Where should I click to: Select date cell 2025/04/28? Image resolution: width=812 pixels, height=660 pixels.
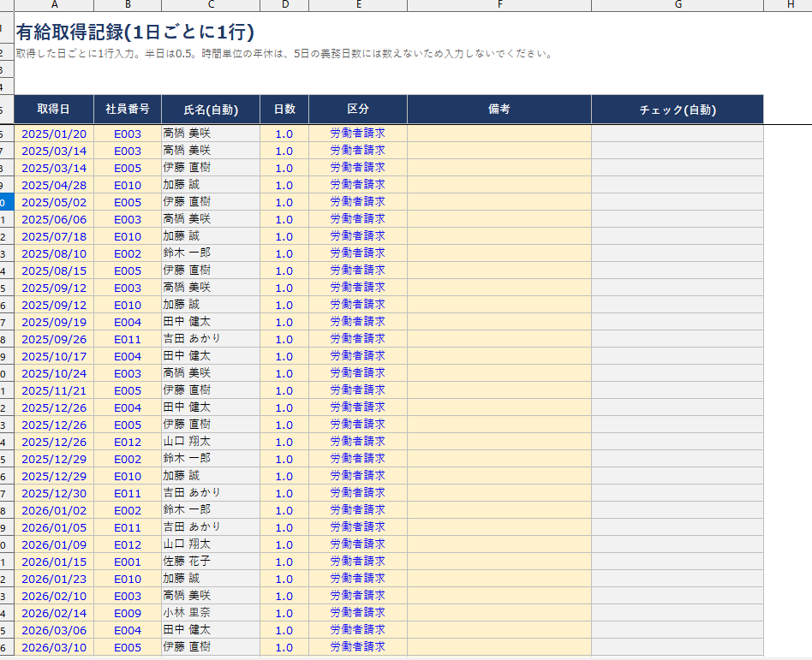pyautogui.click(x=54, y=185)
